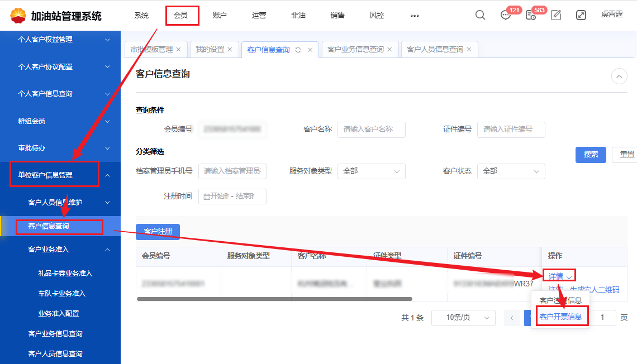Open the 客户状态 dropdown
Image resolution: width=637 pixels, height=364 pixels.
(511, 171)
